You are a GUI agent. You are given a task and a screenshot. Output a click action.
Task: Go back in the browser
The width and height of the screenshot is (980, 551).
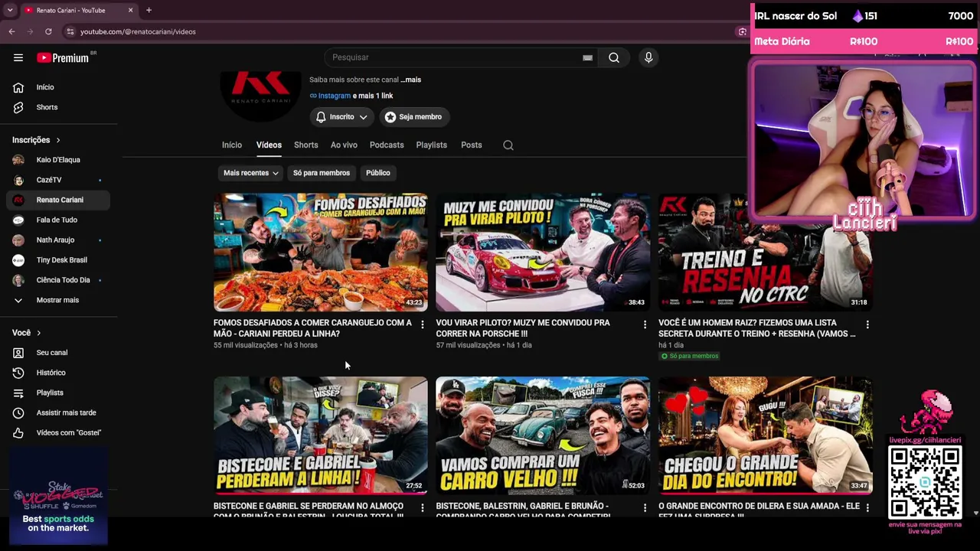point(11,31)
